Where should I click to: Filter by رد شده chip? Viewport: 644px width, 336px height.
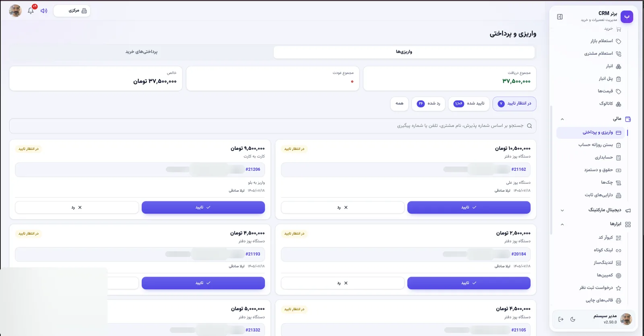click(x=429, y=104)
